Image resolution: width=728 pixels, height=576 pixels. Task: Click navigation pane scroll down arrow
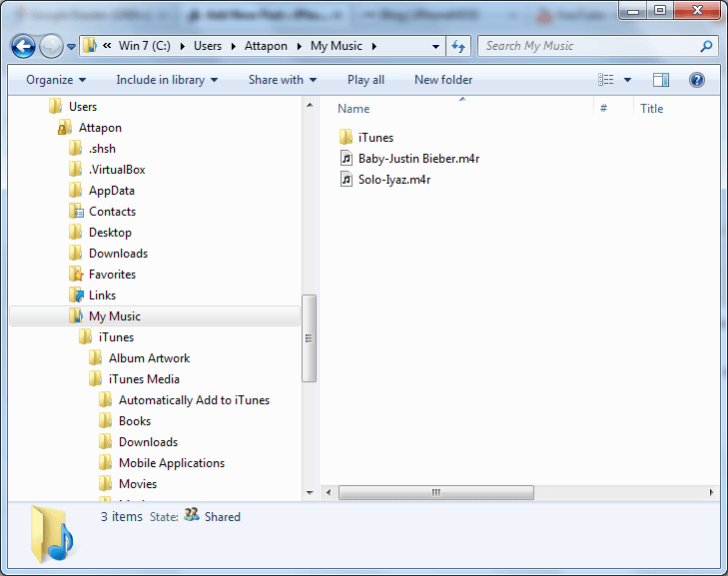[x=310, y=492]
